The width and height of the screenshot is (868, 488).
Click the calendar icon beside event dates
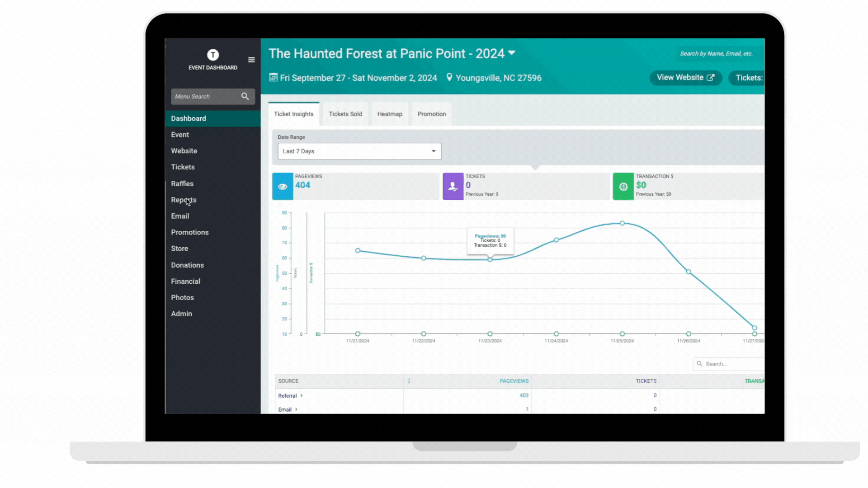pyautogui.click(x=273, y=77)
